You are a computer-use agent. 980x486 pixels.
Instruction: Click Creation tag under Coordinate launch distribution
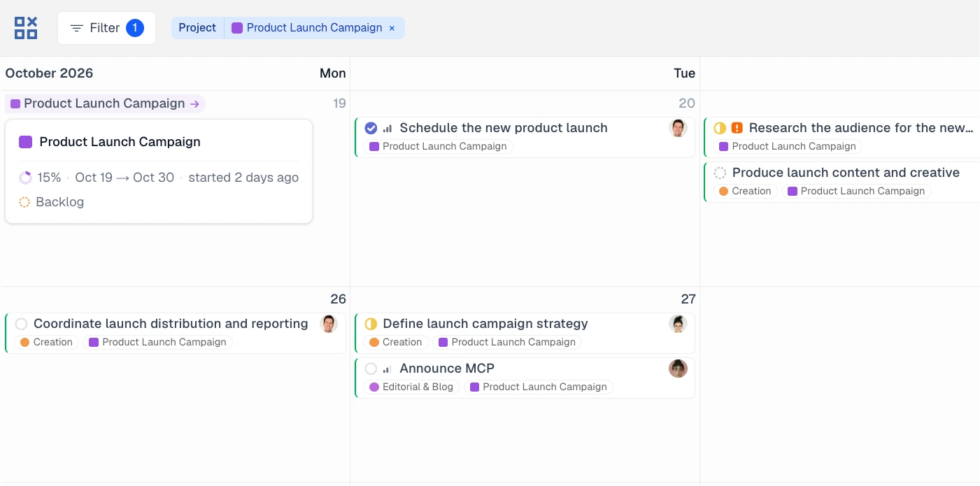[46, 342]
